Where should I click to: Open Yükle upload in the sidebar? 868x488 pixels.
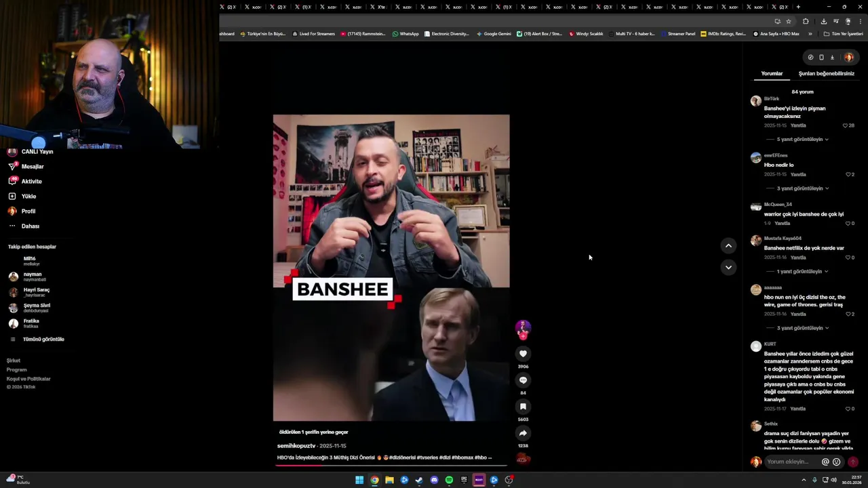[x=22, y=197]
